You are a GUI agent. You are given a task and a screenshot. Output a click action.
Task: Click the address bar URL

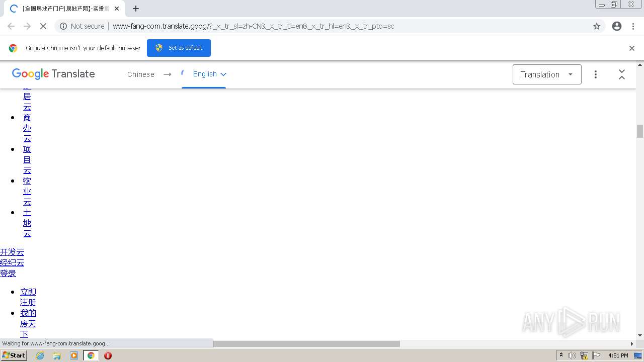point(253,26)
